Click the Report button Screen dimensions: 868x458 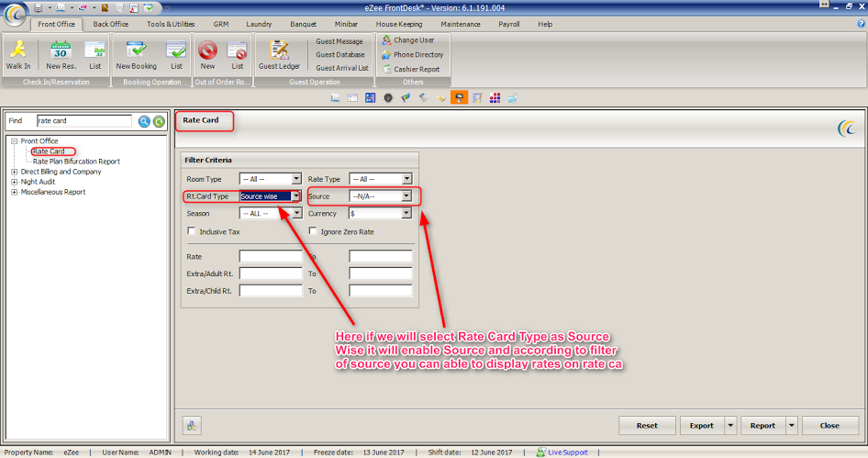[x=762, y=425]
